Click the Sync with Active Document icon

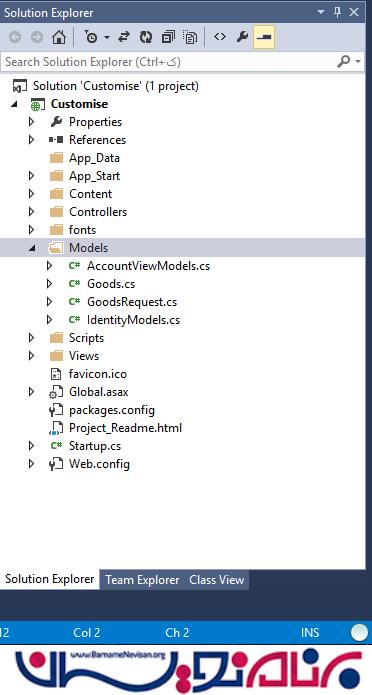(123, 37)
